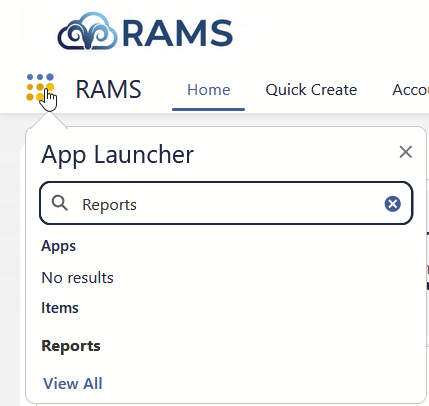429x406 pixels.
Task: Click the large RAMS logo wordmark
Action: pyautogui.click(x=177, y=33)
